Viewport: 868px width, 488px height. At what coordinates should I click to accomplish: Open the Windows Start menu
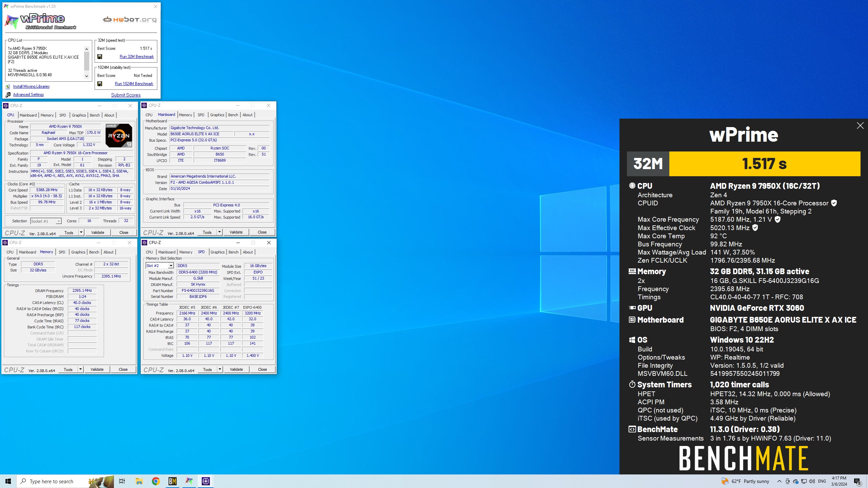(8, 481)
